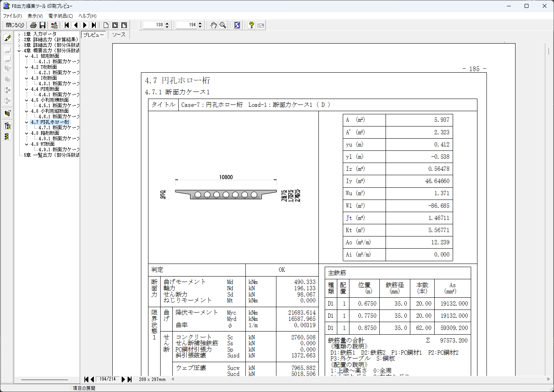Click the magnifying glass zoom tool
Viewport: 554px width, 392px height.
coord(223,25)
